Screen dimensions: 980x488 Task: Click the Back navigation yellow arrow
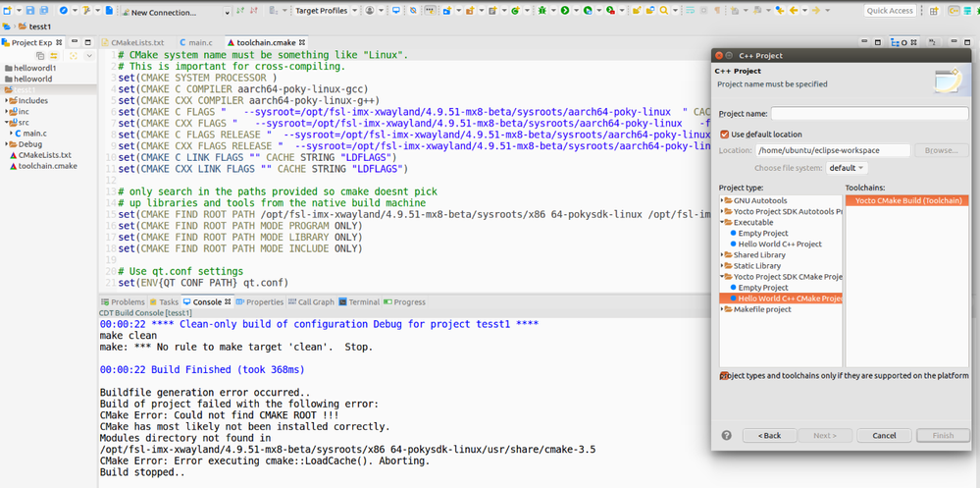[x=793, y=11]
